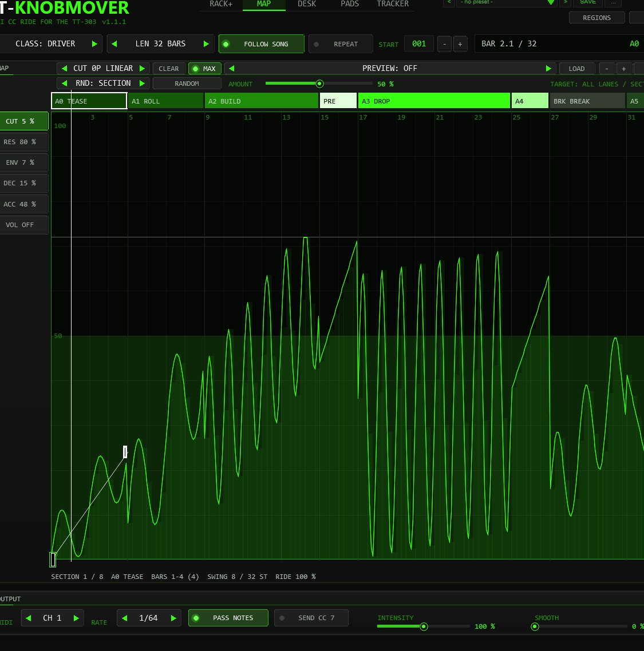Raise the RATE with 1/64 right arrow
This screenshot has height=651, width=644.
pyautogui.click(x=173, y=618)
